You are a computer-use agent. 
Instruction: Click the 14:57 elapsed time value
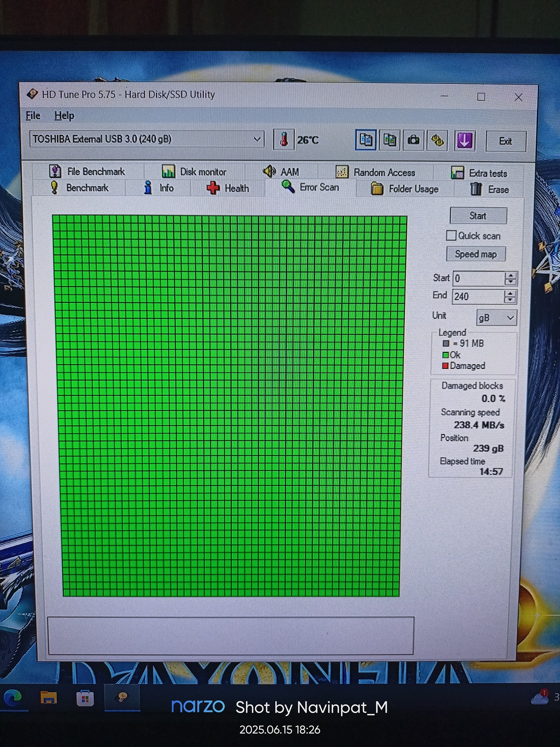(x=491, y=472)
